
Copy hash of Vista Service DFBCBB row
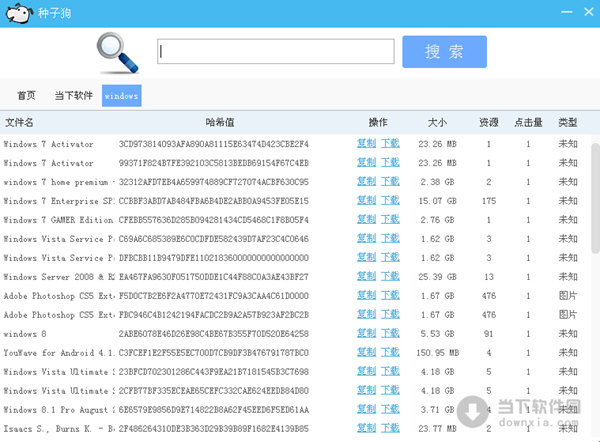[367, 258]
